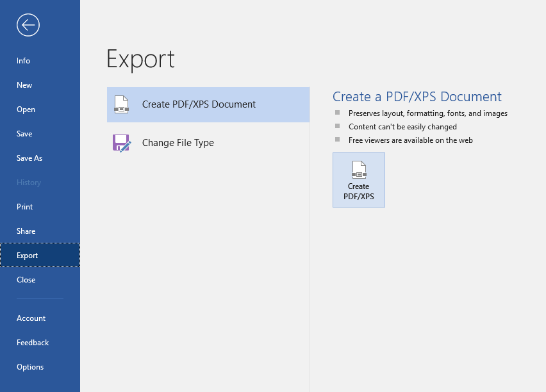This screenshot has width=546, height=392.
Task: Open Word Options from the sidebar
Action: click(x=30, y=367)
